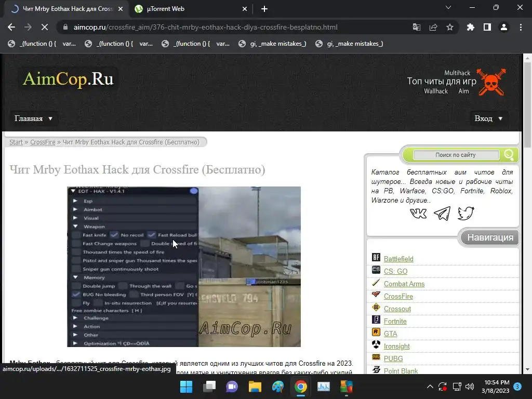Click the address bar URL
Viewport: 532px width, 399px height.
pyautogui.click(x=205, y=27)
